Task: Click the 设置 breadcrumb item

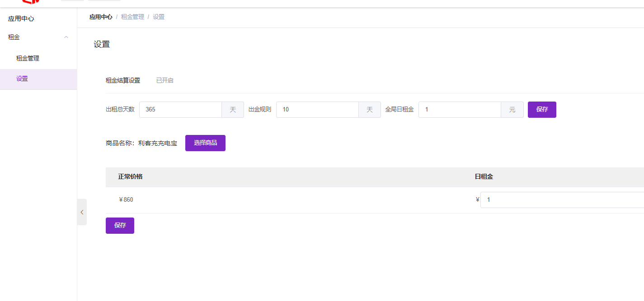Action: pyautogui.click(x=159, y=17)
